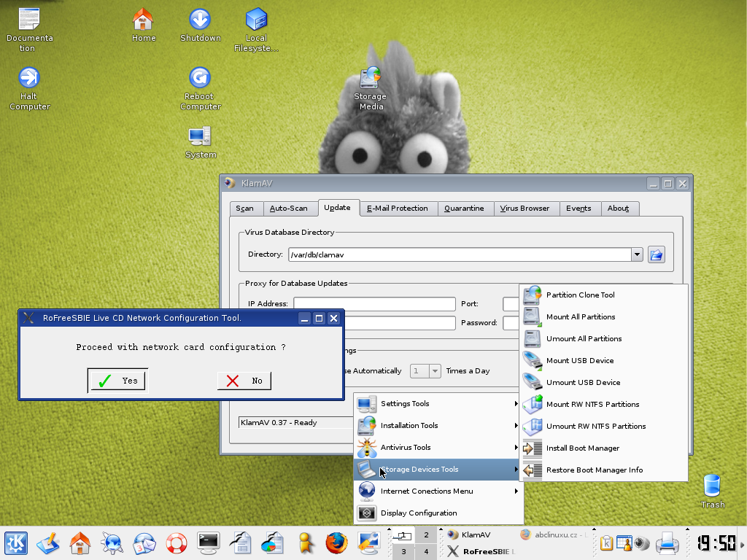Select Install Boot Manager
This screenshot has width=747, height=560.
(x=603, y=448)
